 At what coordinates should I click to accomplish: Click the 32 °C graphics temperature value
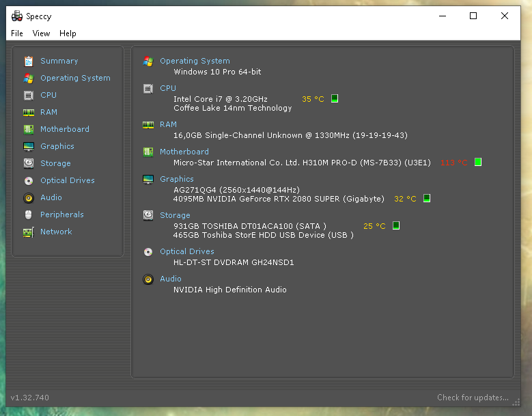coord(405,199)
